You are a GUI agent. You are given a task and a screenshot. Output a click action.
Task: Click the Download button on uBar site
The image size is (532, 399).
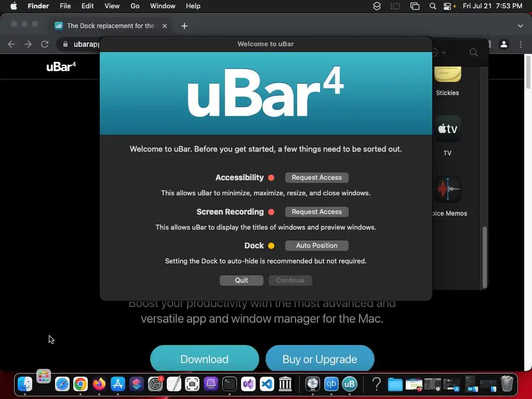(x=205, y=359)
